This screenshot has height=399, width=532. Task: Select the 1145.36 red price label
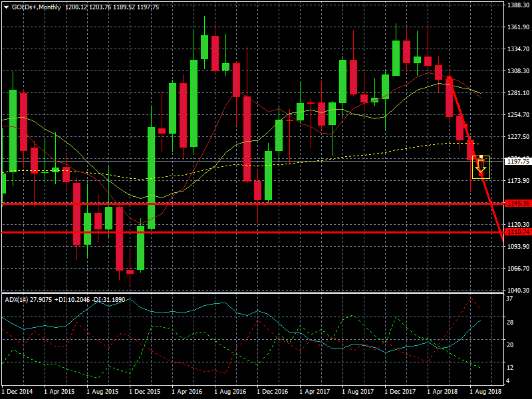[517, 203]
